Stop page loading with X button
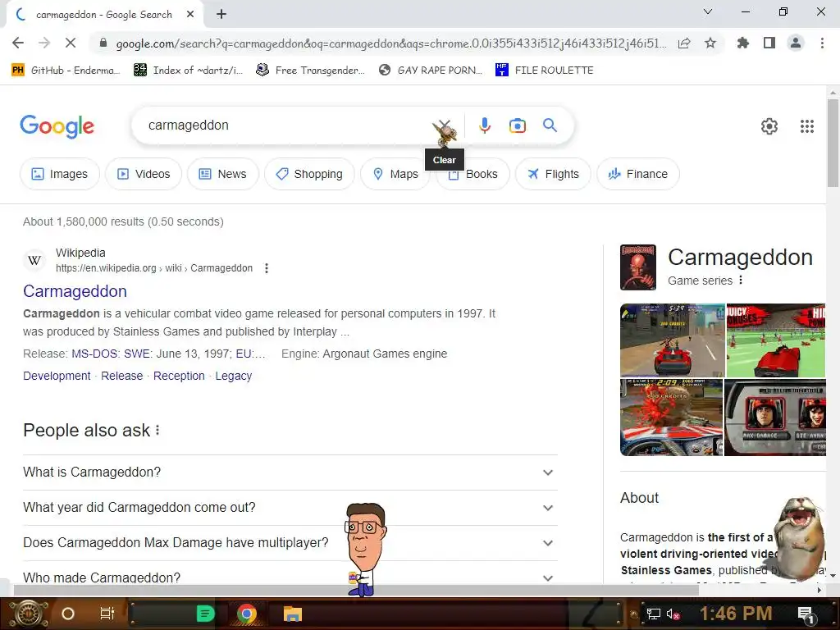 [71, 43]
